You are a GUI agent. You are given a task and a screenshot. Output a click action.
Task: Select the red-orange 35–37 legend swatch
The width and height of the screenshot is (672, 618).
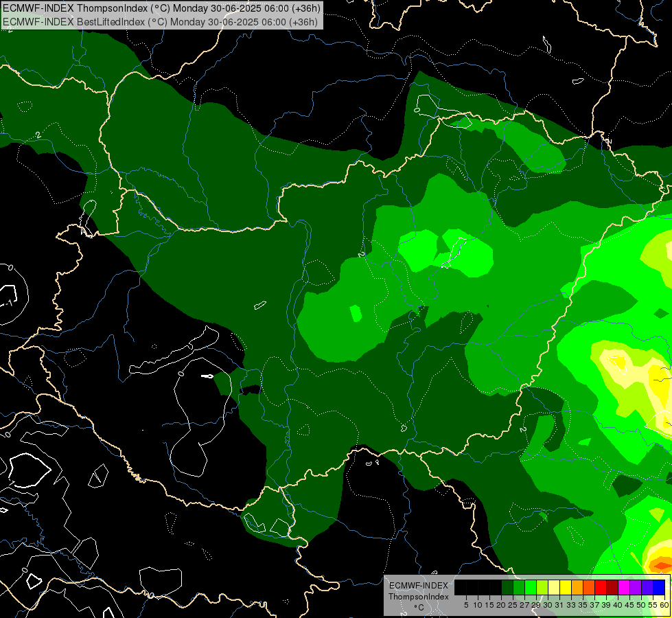click(589, 588)
